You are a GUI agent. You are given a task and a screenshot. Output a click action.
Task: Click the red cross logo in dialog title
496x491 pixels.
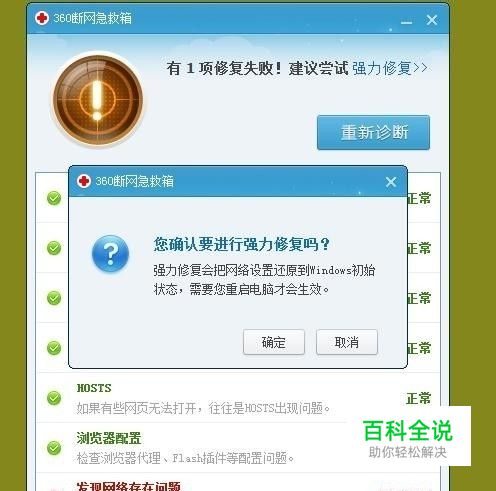point(84,181)
